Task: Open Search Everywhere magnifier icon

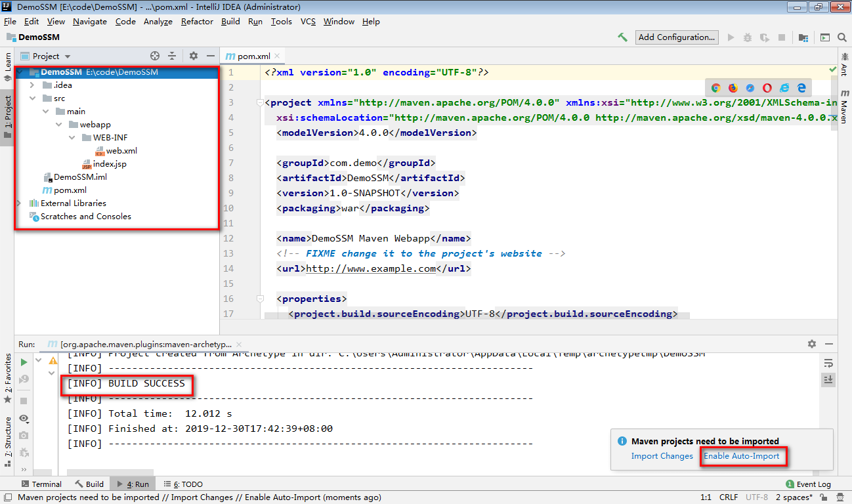Action: 842,37
